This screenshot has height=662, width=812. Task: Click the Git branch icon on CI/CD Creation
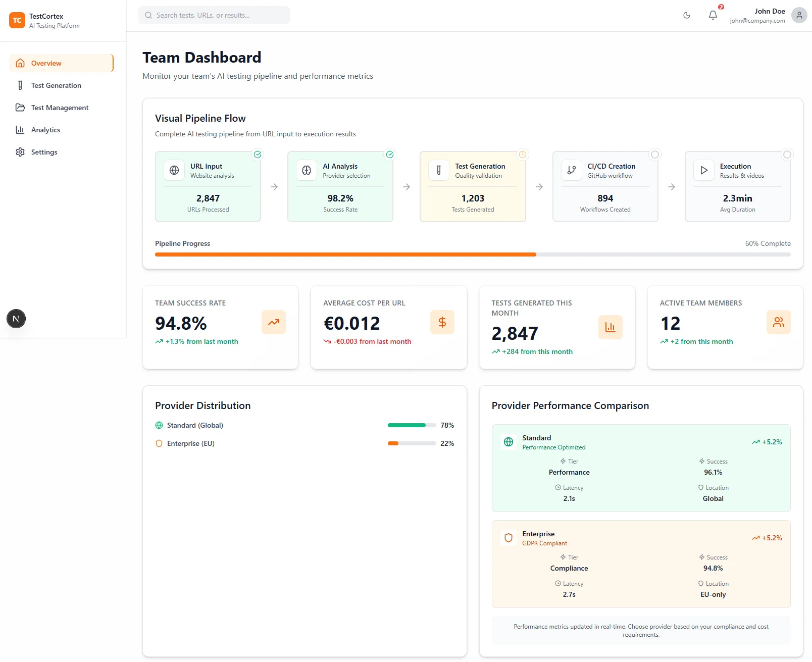(x=571, y=170)
